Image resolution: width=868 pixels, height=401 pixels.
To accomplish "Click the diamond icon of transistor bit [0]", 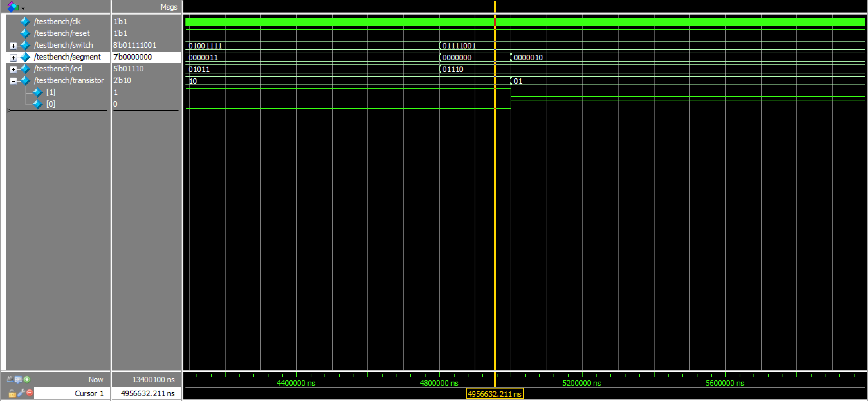I will [x=37, y=104].
